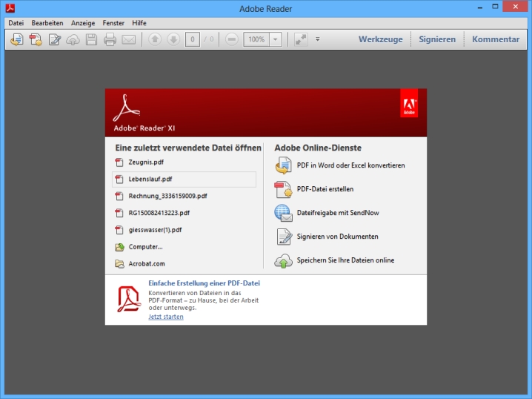Open recent file Lebenslauf.pdf

click(150, 179)
